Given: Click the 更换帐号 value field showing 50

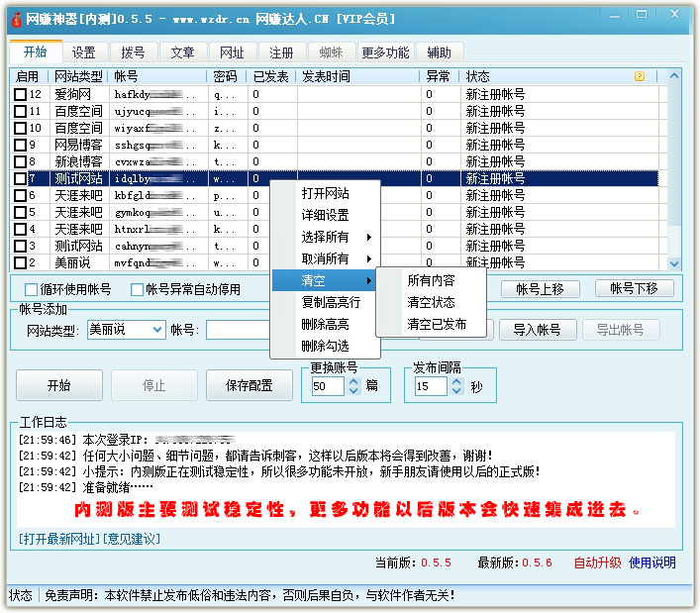Looking at the screenshot, I should [x=329, y=386].
